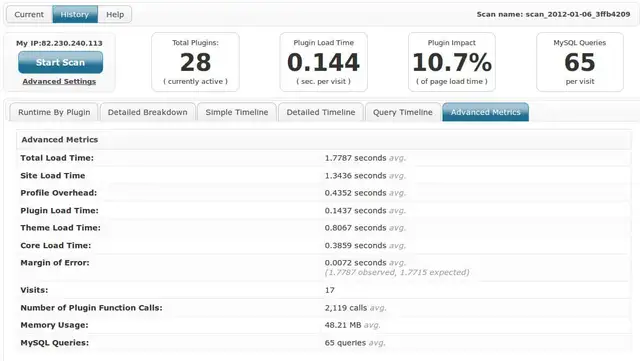Screen dimensions: 640x361
Task: Click the value 0.1437 seconds
Action: coord(356,211)
